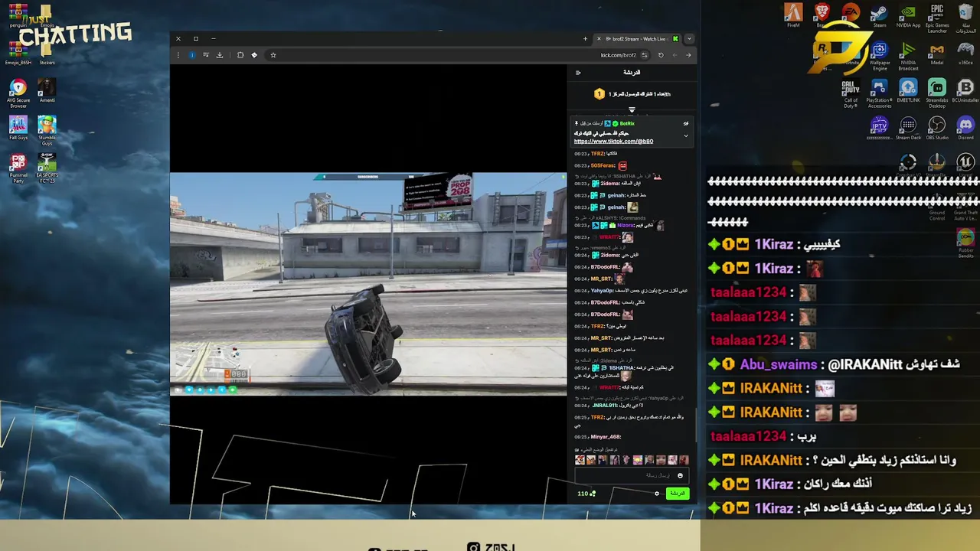The height and width of the screenshot is (551, 980).
Task: Open the FiveM desktop shortcut
Action: [793, 15]
